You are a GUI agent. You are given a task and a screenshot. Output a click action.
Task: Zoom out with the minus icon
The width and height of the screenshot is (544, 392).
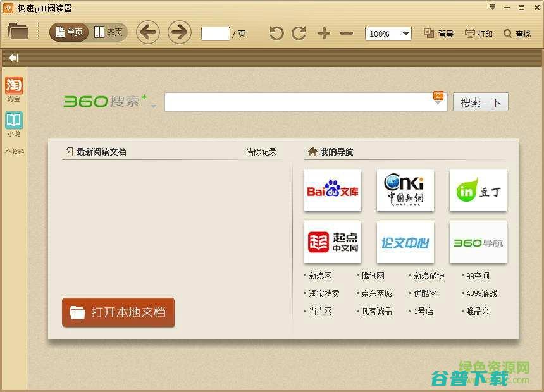(x=347, y=34)
